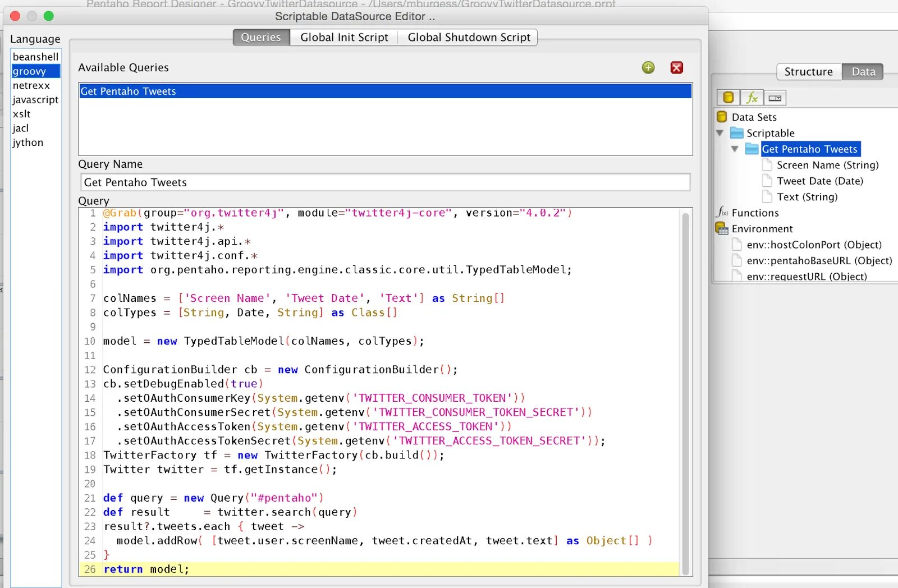Select Get Pentaho Tweets in Available Queries
This screenshot has height=588, width=898.
pyautogui.click(x=385, y=91)
